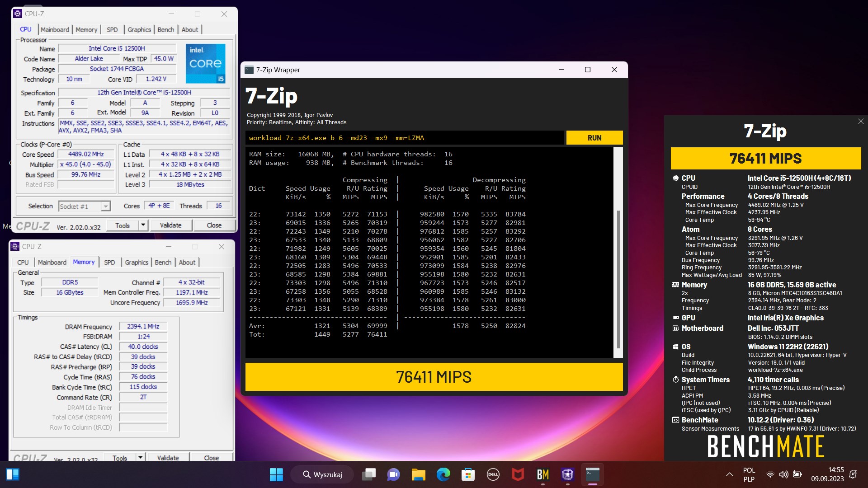Click Tools button in the top CPU-Z window
The height and width of the screenshot is (488, 868).
pos(123,225)
